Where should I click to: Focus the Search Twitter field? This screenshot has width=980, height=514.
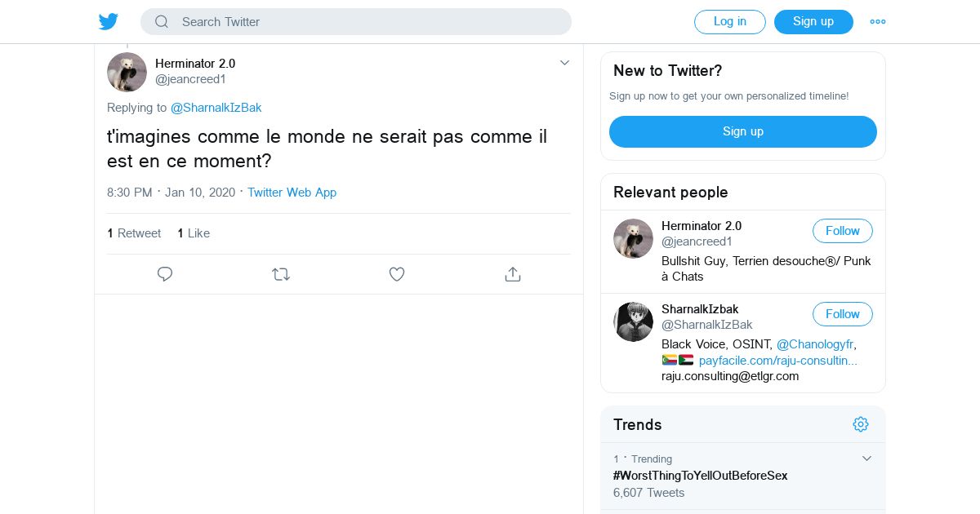coord(367,22)
